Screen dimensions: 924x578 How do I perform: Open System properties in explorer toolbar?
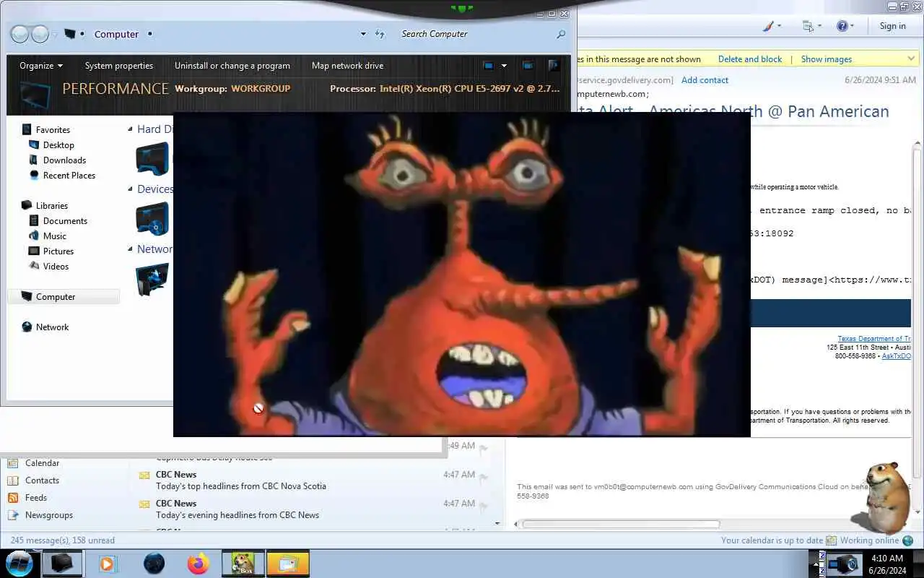tap(119, 66)
